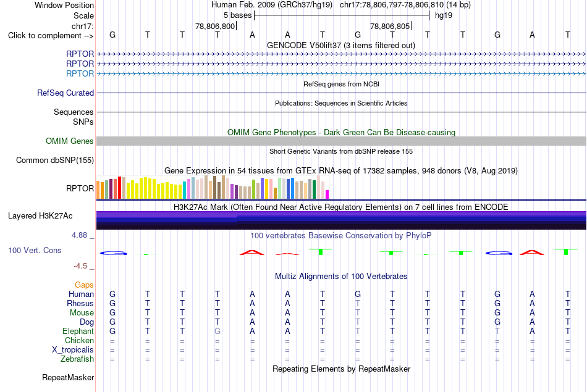Click the hg19 scale label
The width and height of the screenshot is (587, 392).
tap(444, 15)
